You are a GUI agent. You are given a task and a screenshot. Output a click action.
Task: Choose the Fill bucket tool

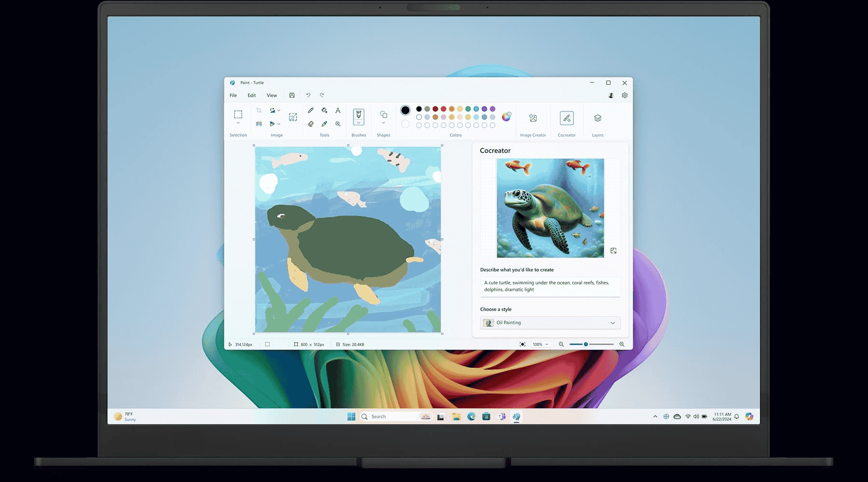(x=324, y=110)
